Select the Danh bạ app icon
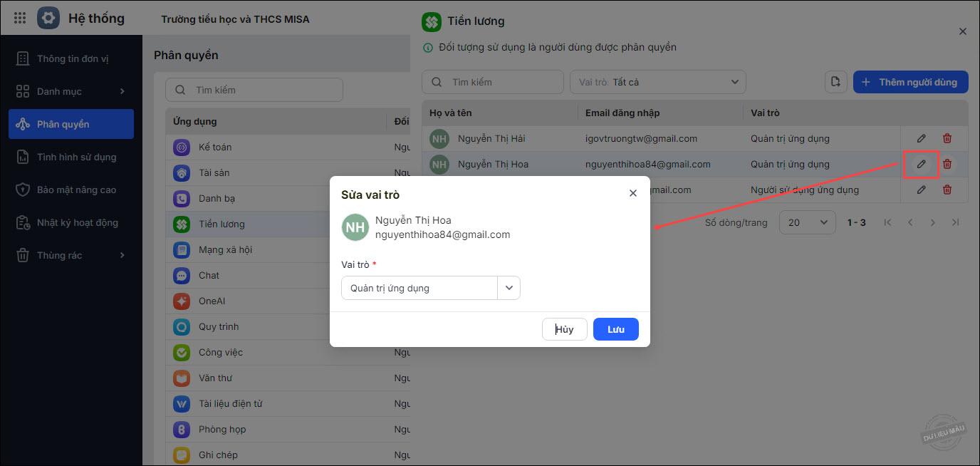980x466 pixels. pos(182,199)
